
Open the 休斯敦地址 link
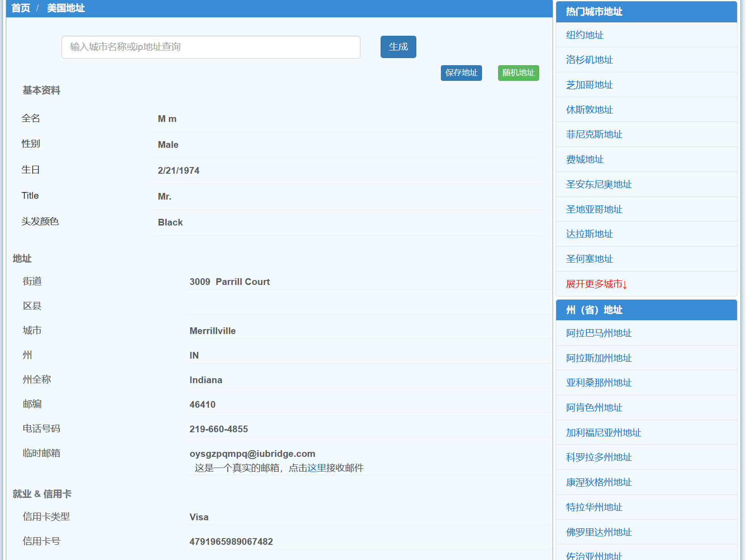(589, 110)
